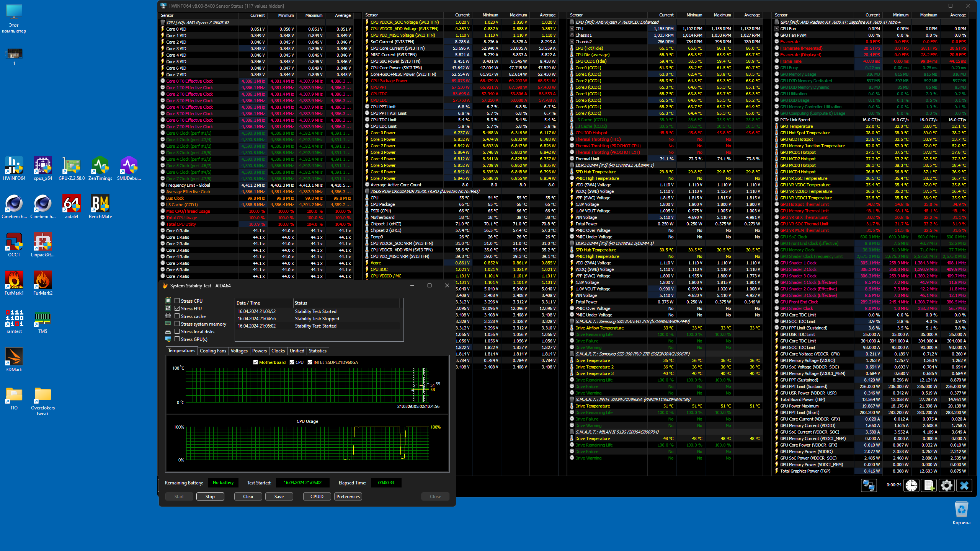Open the Statistics tab in AIDA64

(317, 351)
